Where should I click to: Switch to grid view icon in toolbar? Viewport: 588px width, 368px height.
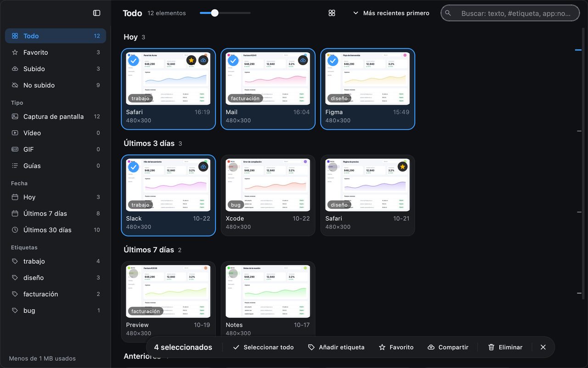[x=332, y=13]
